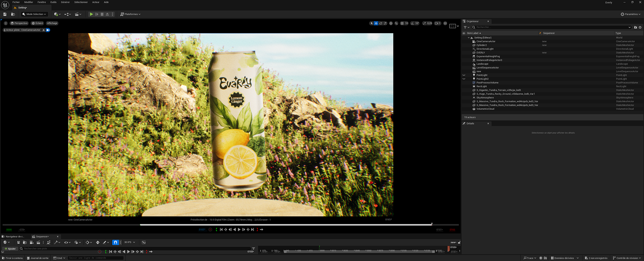Viewport: 644px width, 261px height.
Task: Select the red playhead marker in Sequencer
Action: (448, 249)
